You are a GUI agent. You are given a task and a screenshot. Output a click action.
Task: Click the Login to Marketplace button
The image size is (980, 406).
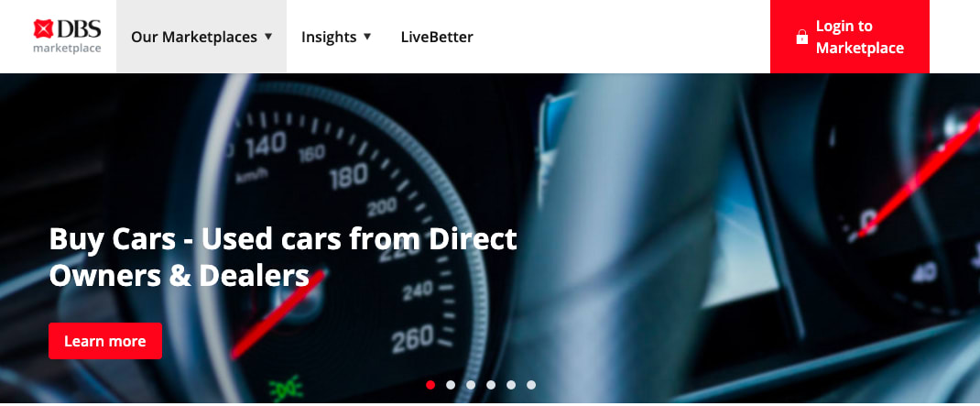click(850, 37)
